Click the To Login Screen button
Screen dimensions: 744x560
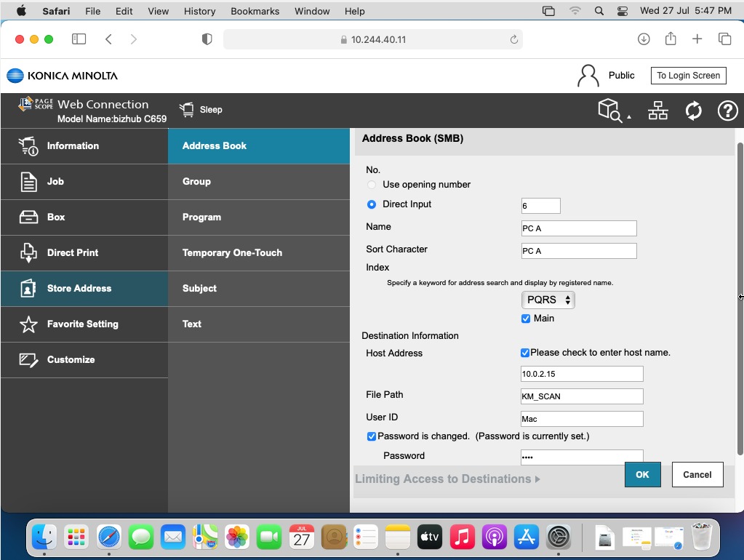[x=688, y=76]
